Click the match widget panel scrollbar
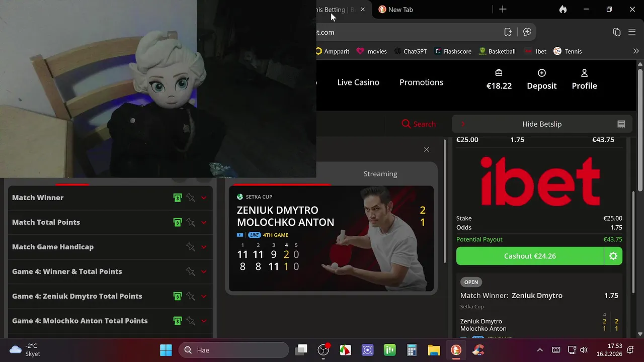The width and height of the screenshot is (644, 362). pos(445,201)
